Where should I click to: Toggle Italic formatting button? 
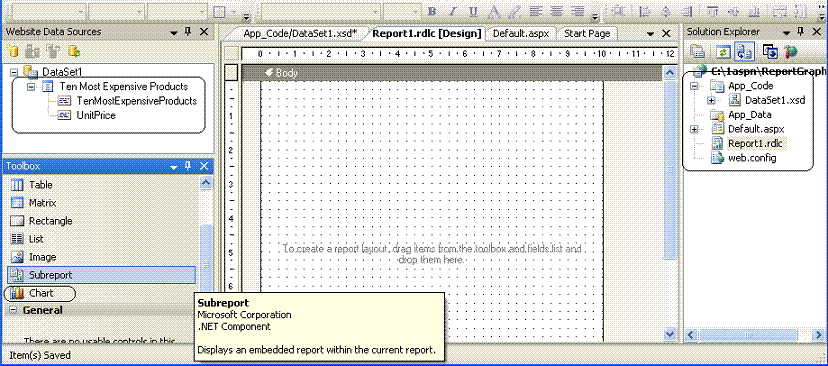452,12
